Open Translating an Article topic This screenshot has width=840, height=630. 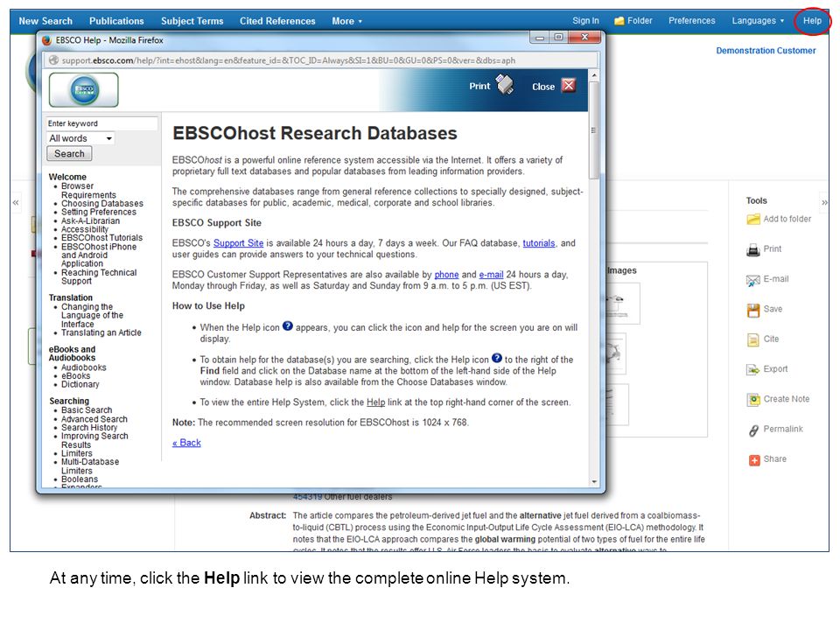[101, 332]
